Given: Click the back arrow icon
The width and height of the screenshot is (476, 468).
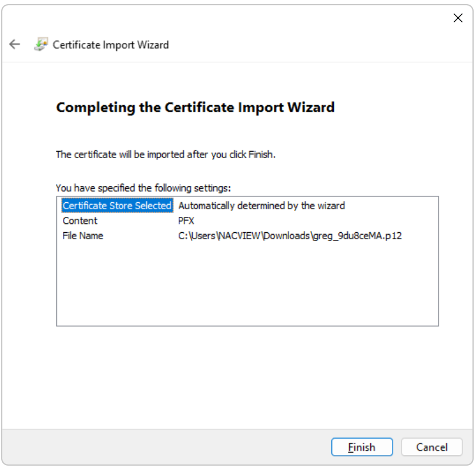Looking at the screenshot, I should (15, 45).
